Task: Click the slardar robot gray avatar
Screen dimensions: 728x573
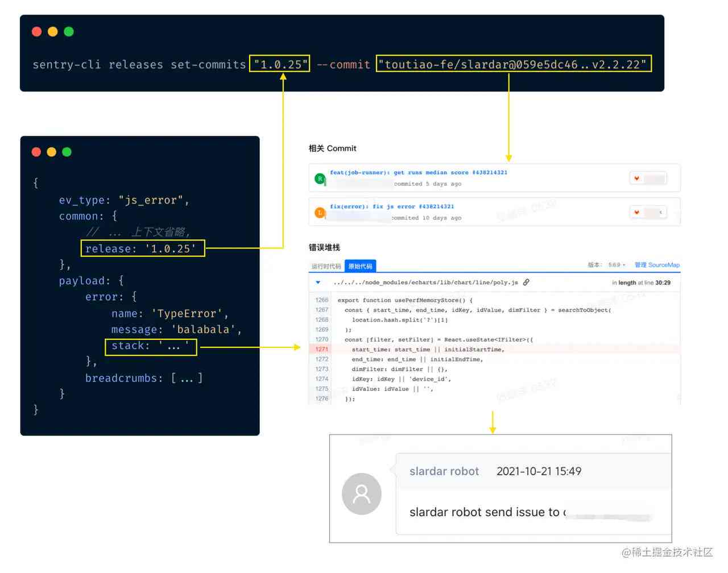Action: tap(362, 494)
